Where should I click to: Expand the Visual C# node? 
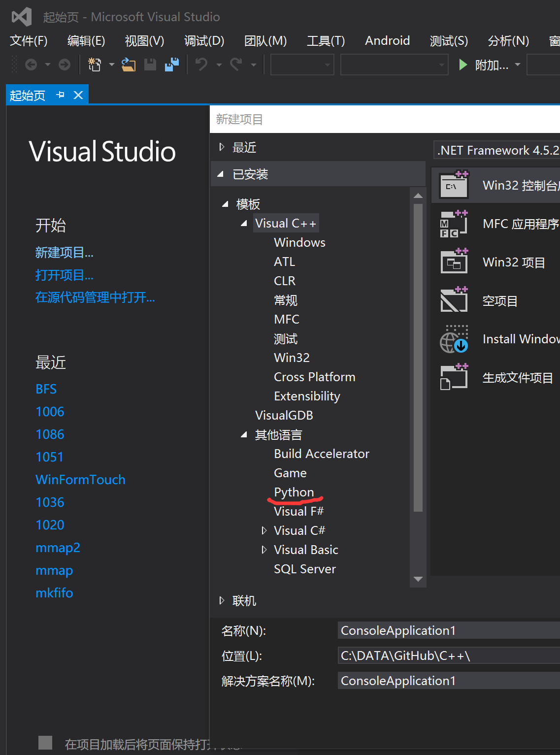pyautogui.click(x=264, y=530)
